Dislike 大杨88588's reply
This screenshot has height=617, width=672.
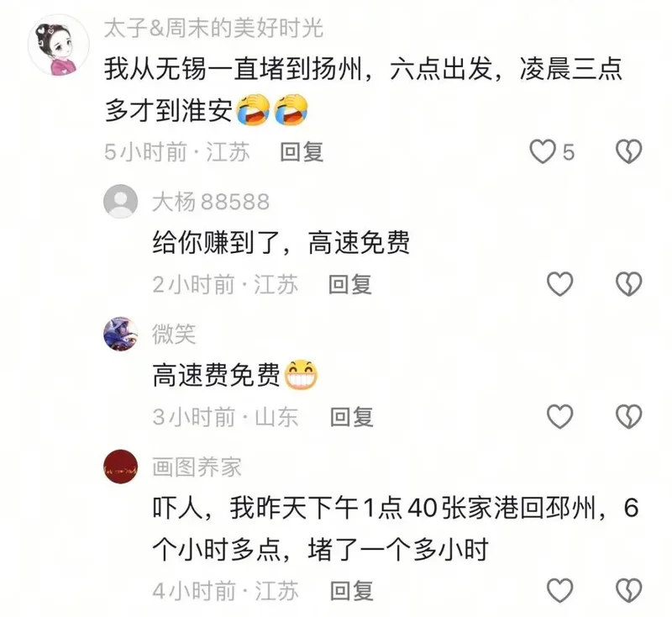coord(628,284)
